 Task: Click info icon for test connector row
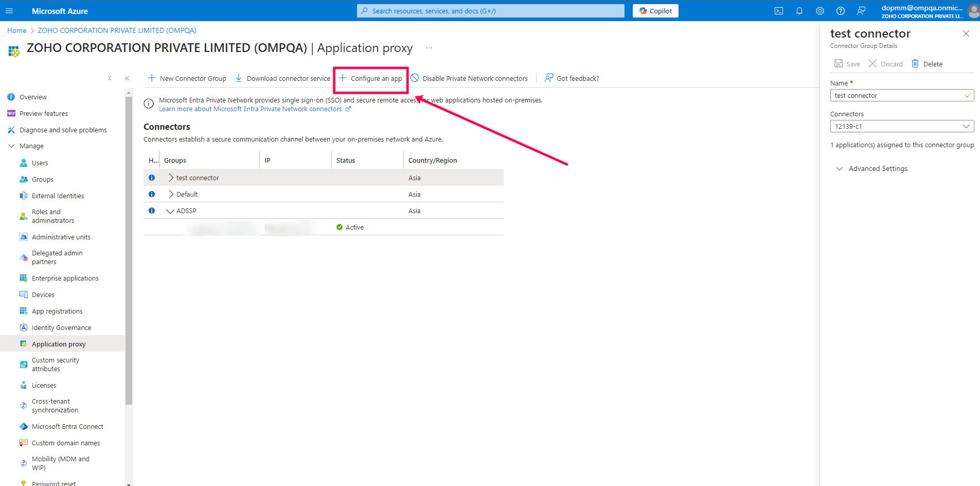point(152,178)
